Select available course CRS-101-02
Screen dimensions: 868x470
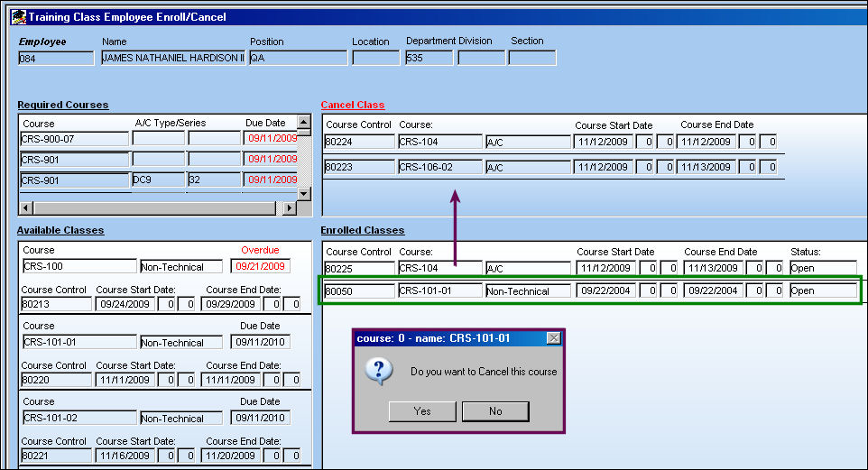tap(79, 418)
